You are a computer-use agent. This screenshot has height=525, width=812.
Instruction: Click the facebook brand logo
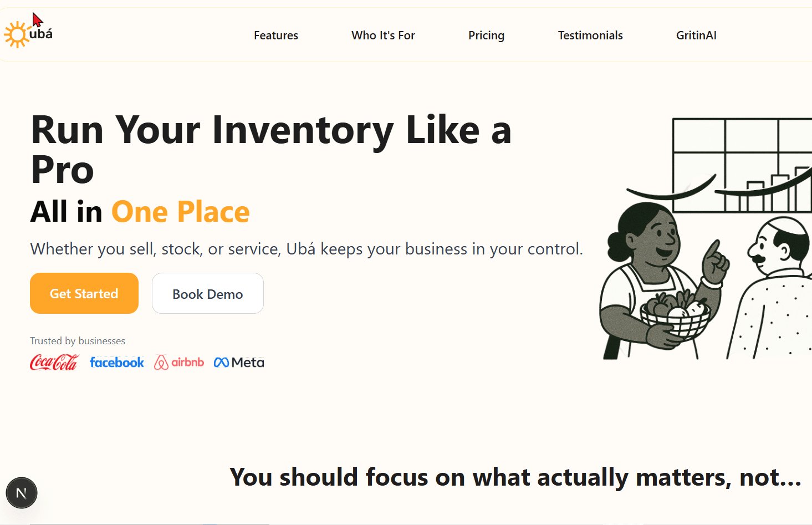point(116,363)
